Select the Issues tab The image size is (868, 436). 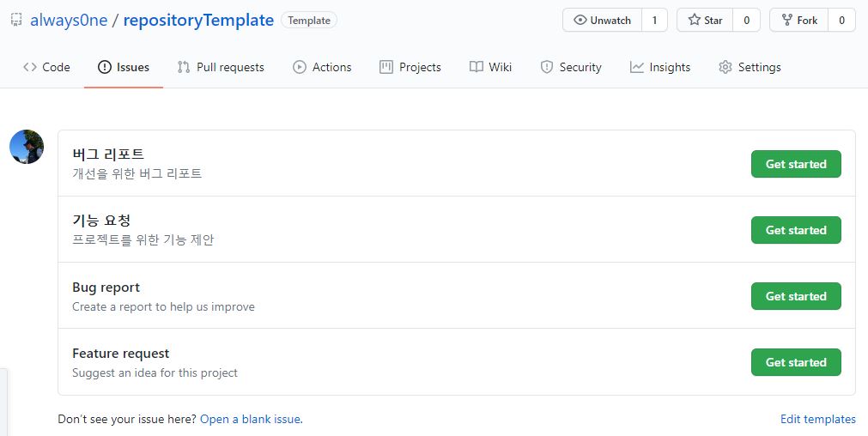click(124, 67)
